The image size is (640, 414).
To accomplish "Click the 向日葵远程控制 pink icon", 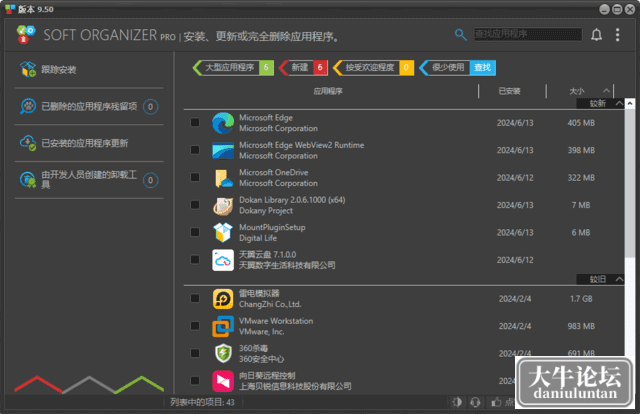I will point(223,381).
